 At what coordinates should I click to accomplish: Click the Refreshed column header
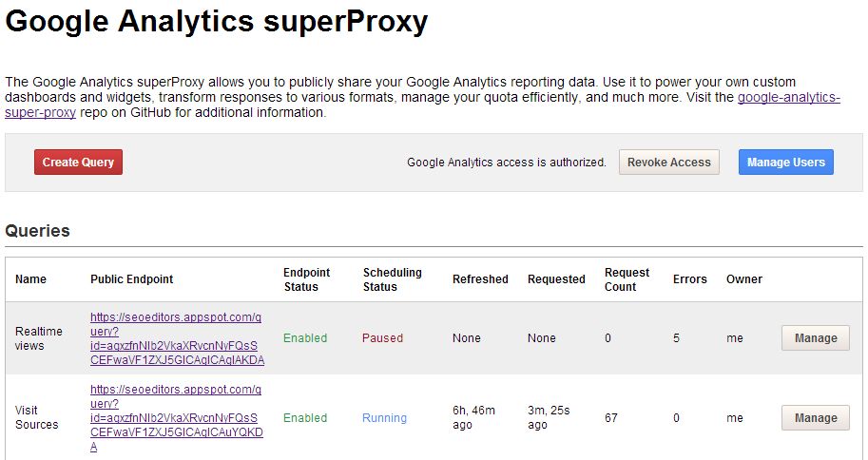480,279
